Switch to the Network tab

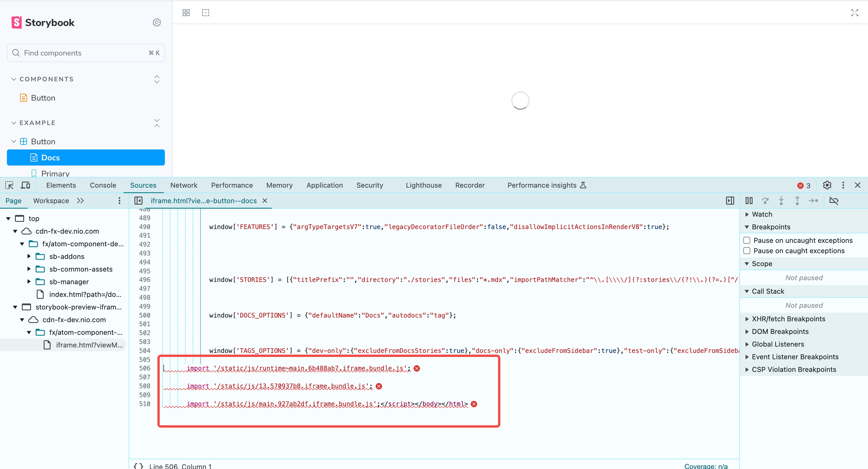coord(184,185)
